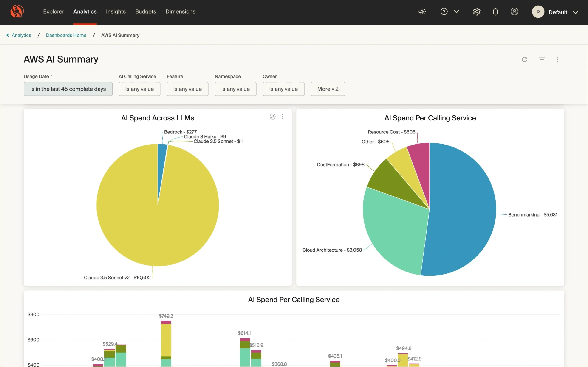Follow the Dashboards Home breadcrumb link
The image size is (588, 367).
66,35
